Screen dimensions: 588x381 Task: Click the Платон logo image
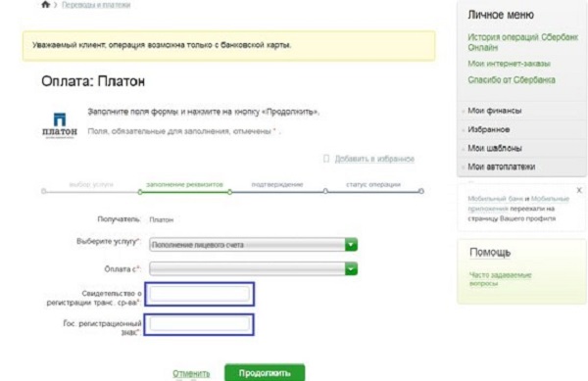(60, 125)
